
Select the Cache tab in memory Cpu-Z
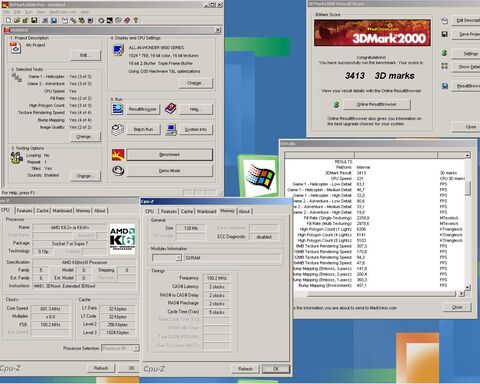(x=187, y=211)
